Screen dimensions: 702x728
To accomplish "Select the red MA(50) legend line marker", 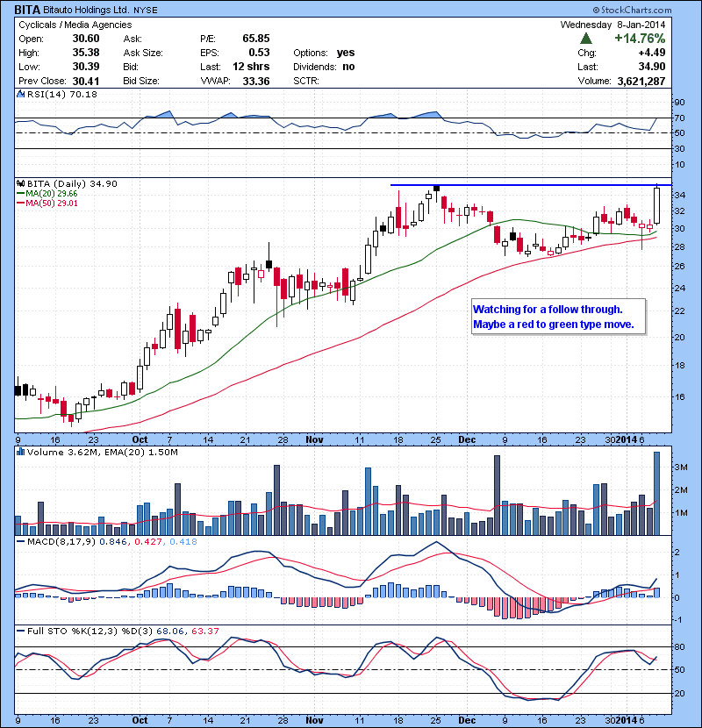I will 21,203.
